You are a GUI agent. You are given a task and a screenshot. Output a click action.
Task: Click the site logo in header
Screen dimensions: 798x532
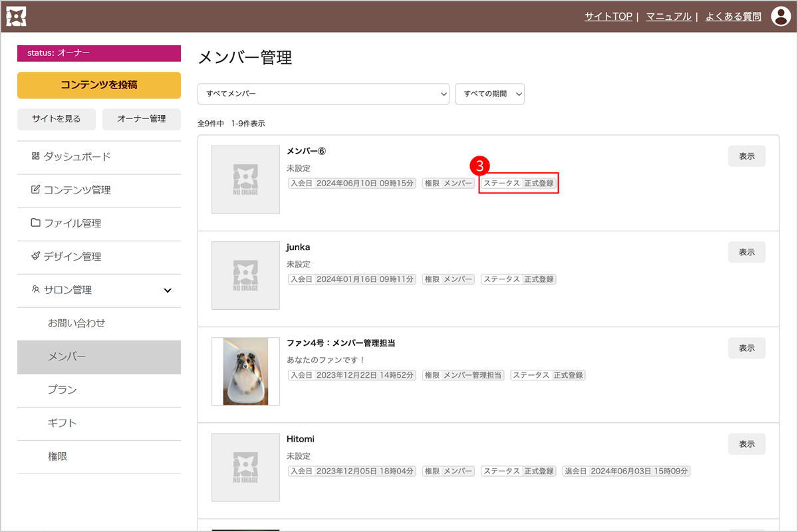point(16,17)
